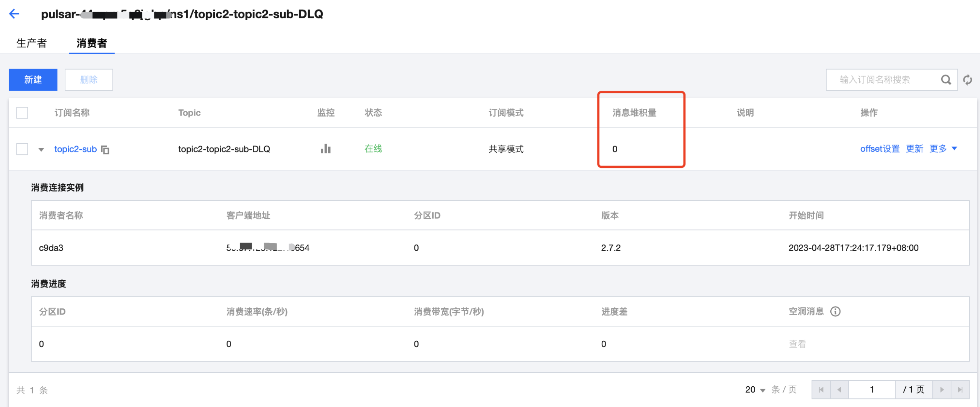Copy the topic2-sub subscription name
The image size is (980, 407).
pyautogui.click(x=105, y=150)
